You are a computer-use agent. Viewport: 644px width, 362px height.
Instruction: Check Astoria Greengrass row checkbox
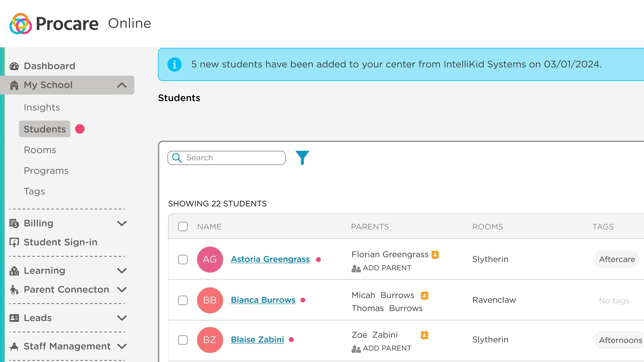tap(183, 259)
